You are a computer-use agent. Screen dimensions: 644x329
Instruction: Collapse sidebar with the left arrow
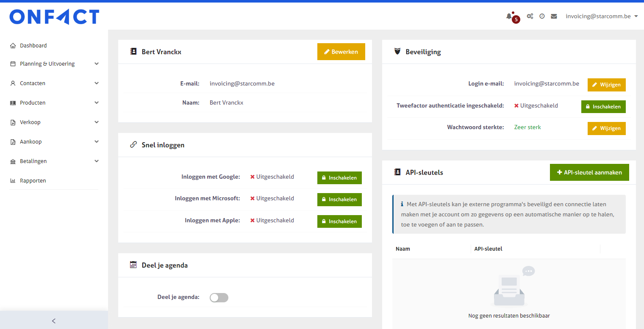[54, 321]
